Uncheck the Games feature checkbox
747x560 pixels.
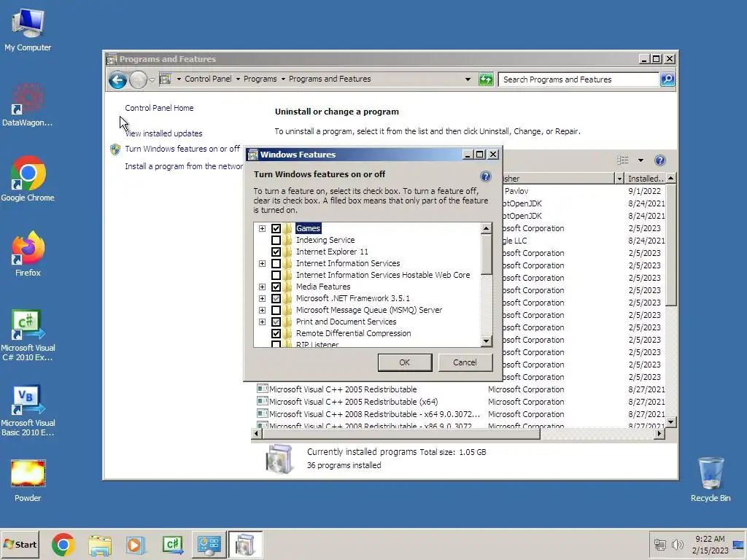pos(276,228)
